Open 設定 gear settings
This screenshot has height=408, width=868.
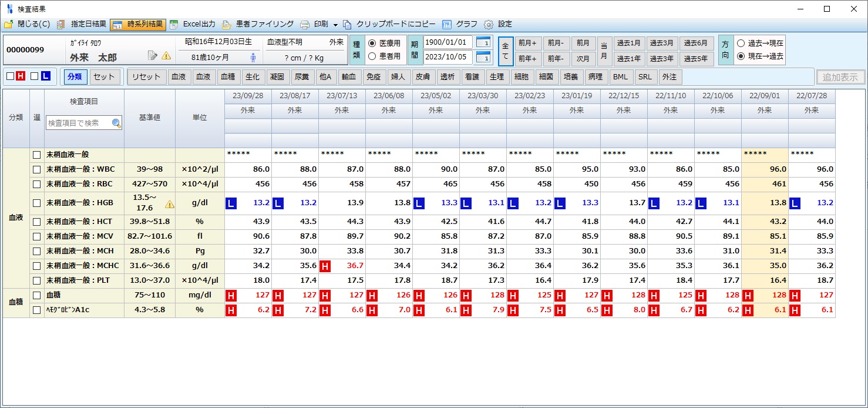coord(489,25)
